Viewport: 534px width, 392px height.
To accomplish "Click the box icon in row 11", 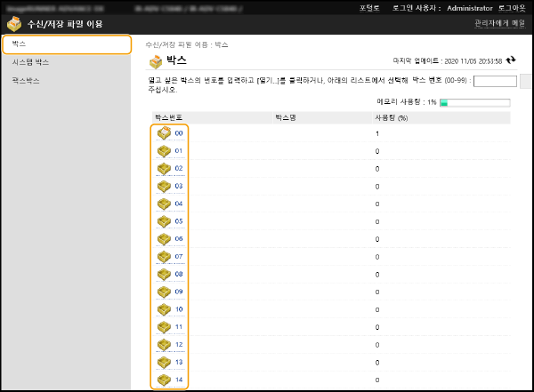I will 164,327.
